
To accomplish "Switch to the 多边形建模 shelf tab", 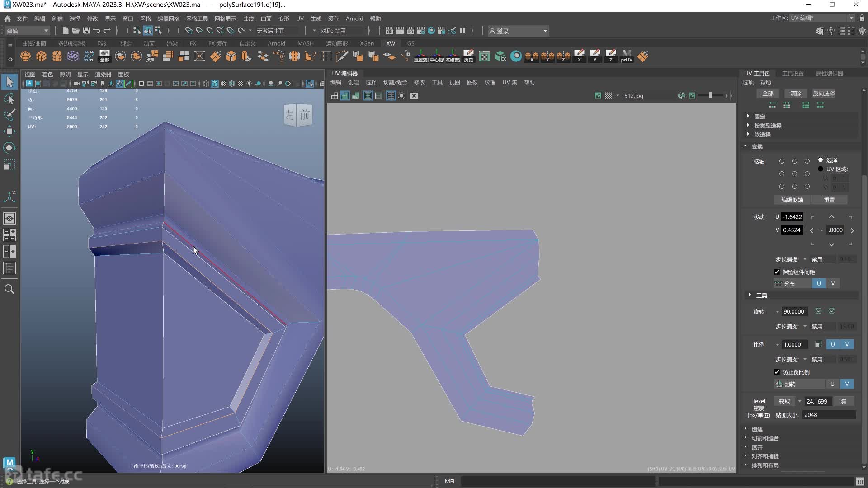I will pyautogui.click(x=71, y=43).
